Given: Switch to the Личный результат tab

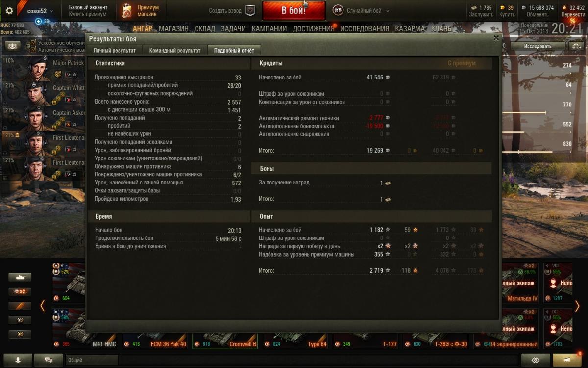Looking at the screenshot, I should pyautogui.click(x=115, y=50).
